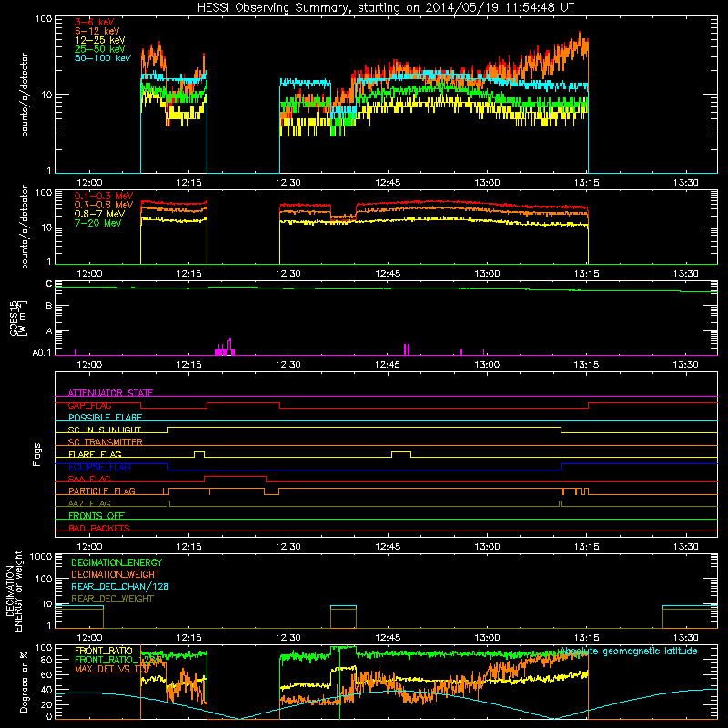This screenshot has height=728, width=728.
Task: Select the 0.1-0.3 MeV legend label
Action: (x=104, y=196)
